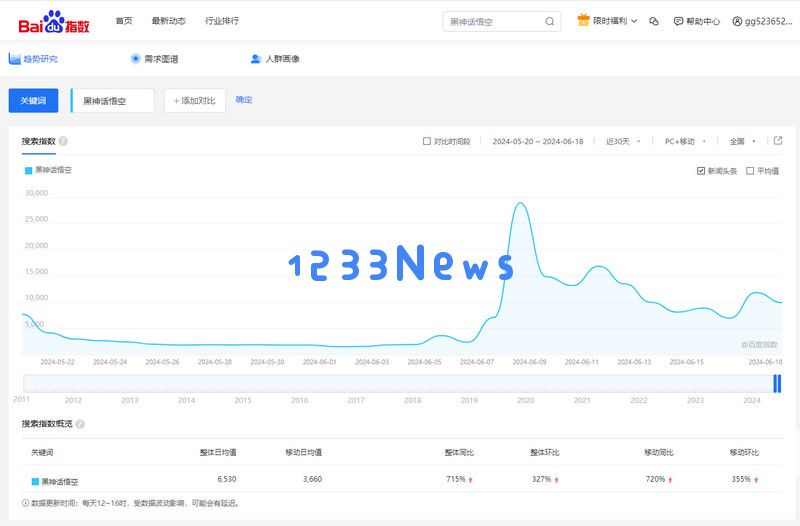The height and width of the screenshot is (526, 800).
Task: Check the 平均值 checkbox
Action: 750,171
